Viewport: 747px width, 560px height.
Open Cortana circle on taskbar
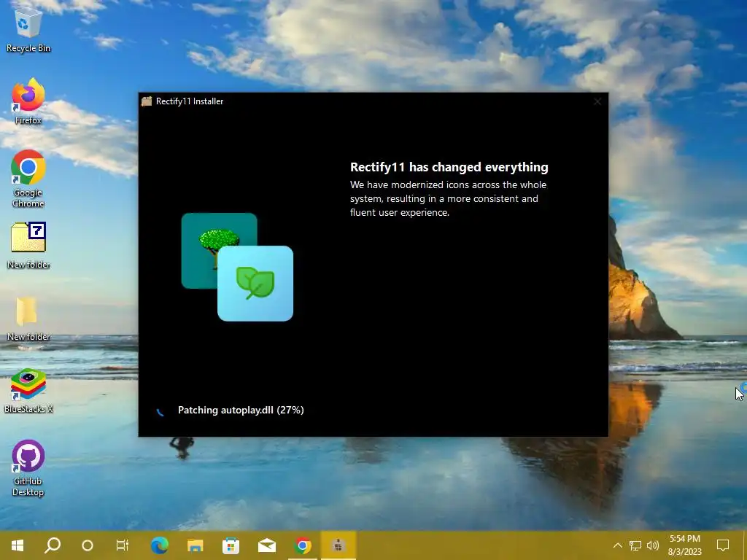tap(88, 545)
